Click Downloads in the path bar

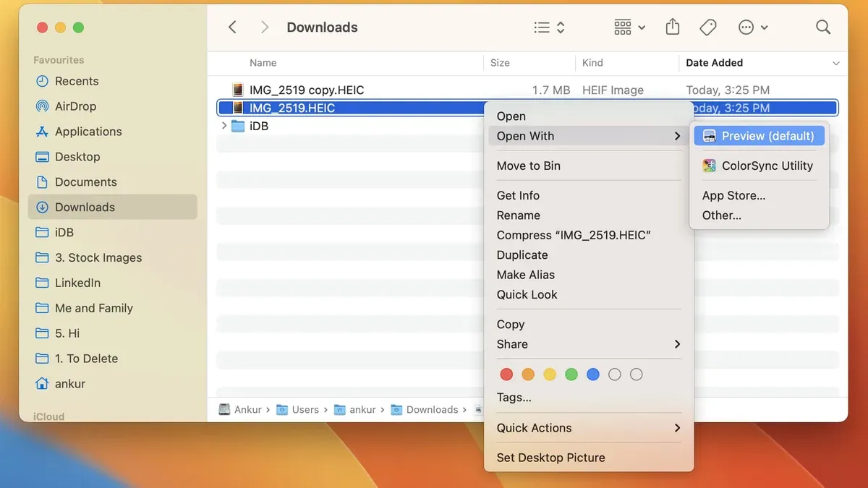[x=425, y=409]
